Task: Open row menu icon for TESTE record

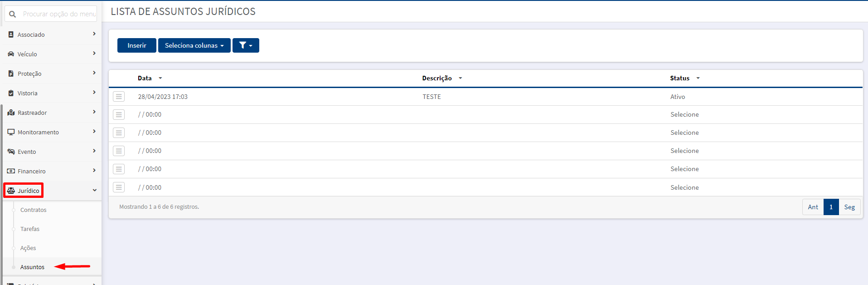Action: click(x=119, y=96)
